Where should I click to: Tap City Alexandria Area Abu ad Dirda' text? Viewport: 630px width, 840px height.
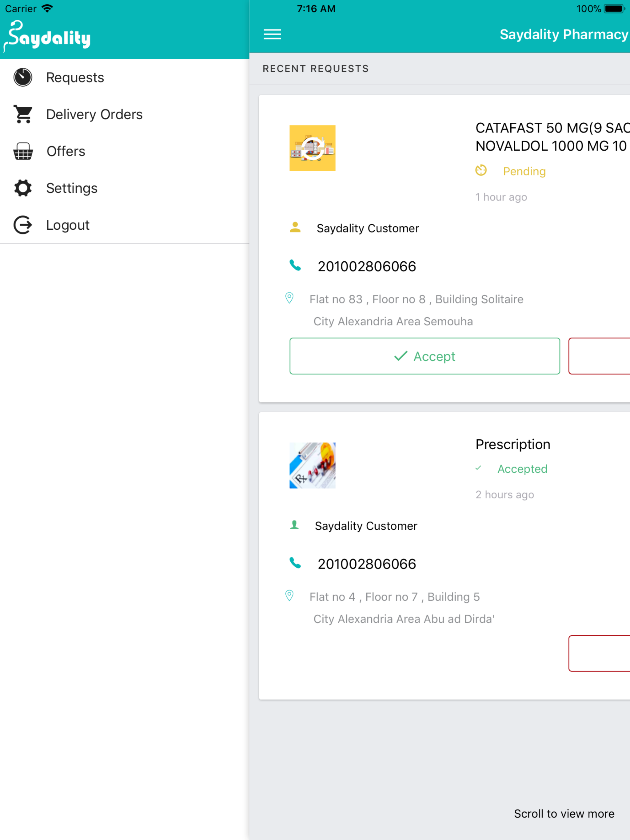click(404, 619)
